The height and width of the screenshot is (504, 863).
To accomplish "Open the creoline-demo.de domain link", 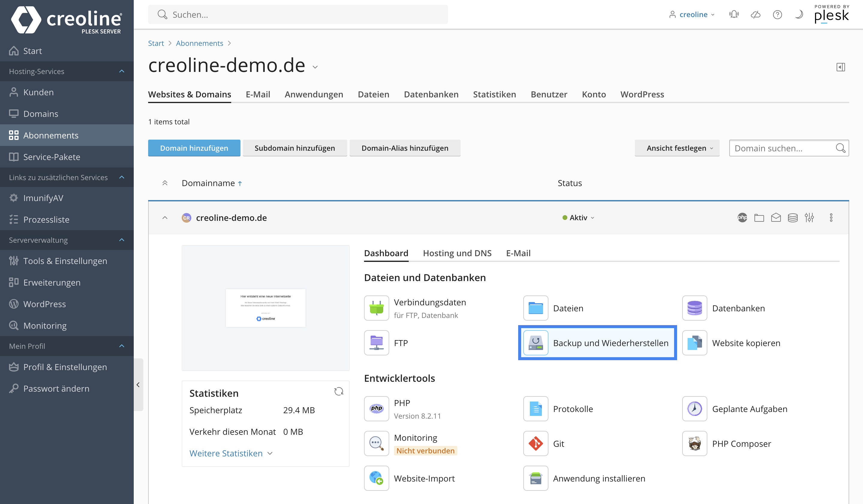I will (x=231, y=218).
